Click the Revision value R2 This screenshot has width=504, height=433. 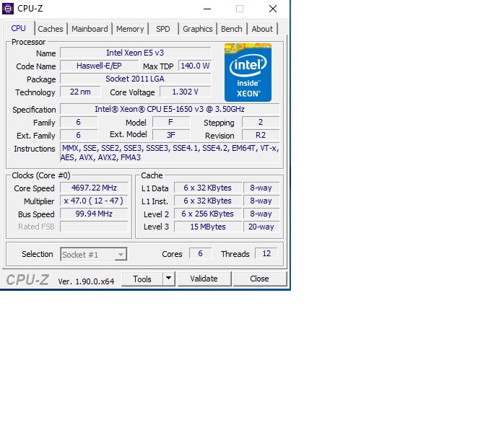click(x=261, y=135)
